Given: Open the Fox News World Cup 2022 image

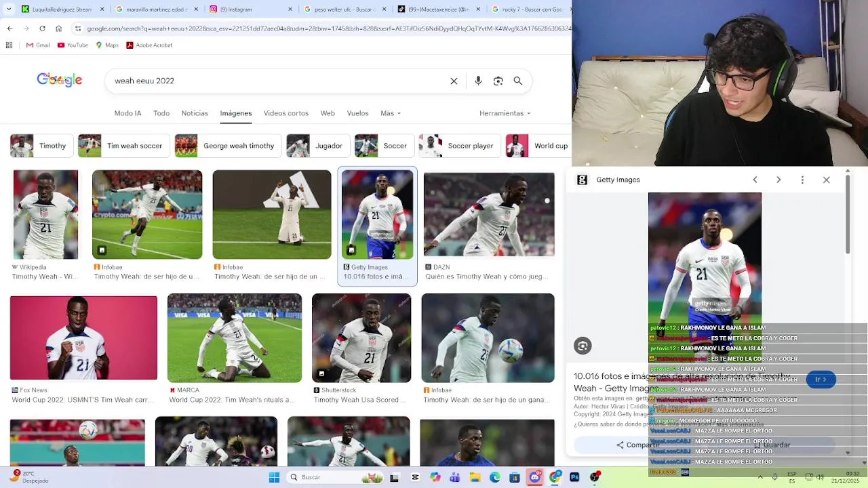Looking at the screenshot, I should click(x=83, y=338).
